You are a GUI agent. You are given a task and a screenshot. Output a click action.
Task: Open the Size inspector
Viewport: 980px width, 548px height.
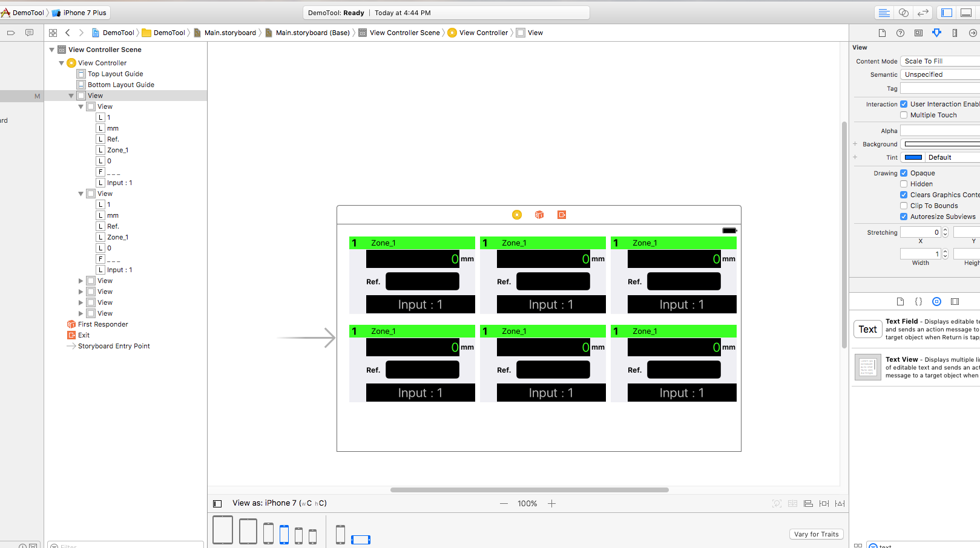pyautogui.click(x=955, y=33)
